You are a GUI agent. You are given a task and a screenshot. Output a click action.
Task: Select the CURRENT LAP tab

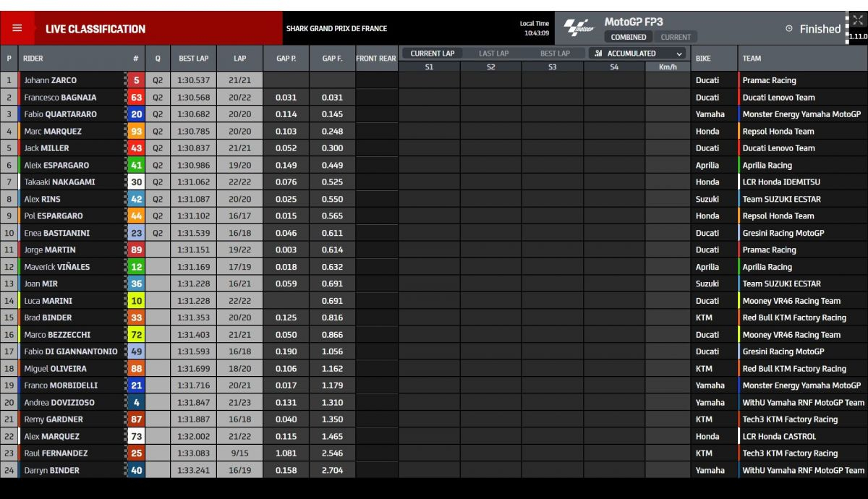433,54
